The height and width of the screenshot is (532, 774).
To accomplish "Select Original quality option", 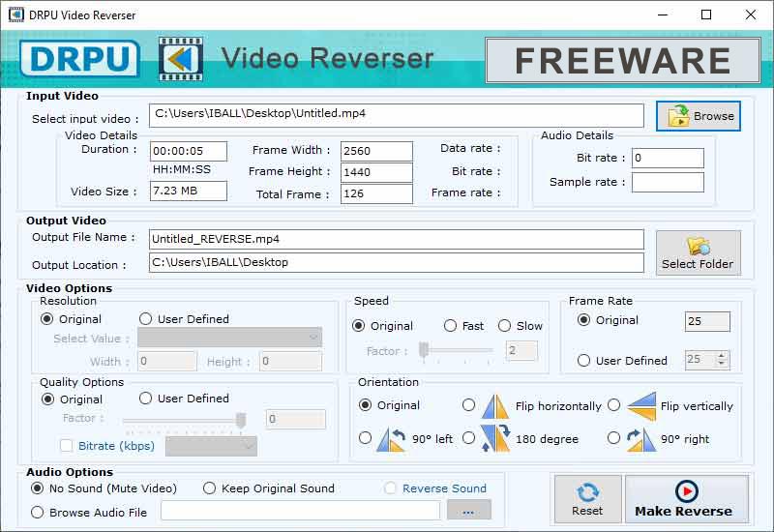I will (x=47, y=399).
